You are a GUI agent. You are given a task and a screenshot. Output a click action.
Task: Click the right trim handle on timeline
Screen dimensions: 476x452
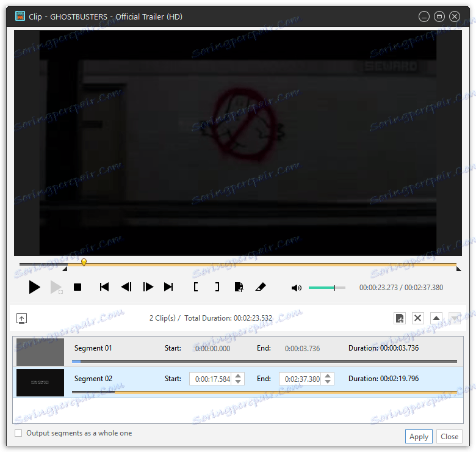click(x=459, y=269)
